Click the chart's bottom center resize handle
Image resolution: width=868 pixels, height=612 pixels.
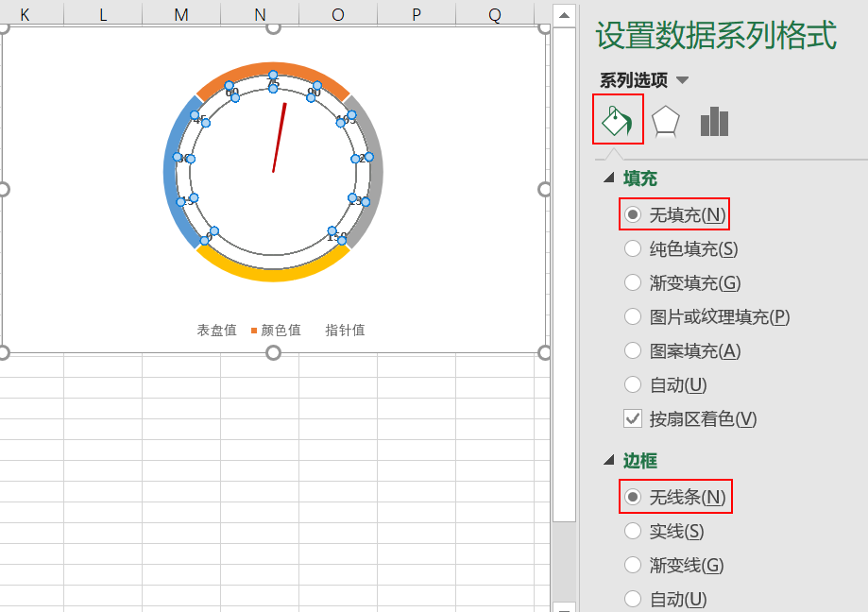tap(273, 352)
